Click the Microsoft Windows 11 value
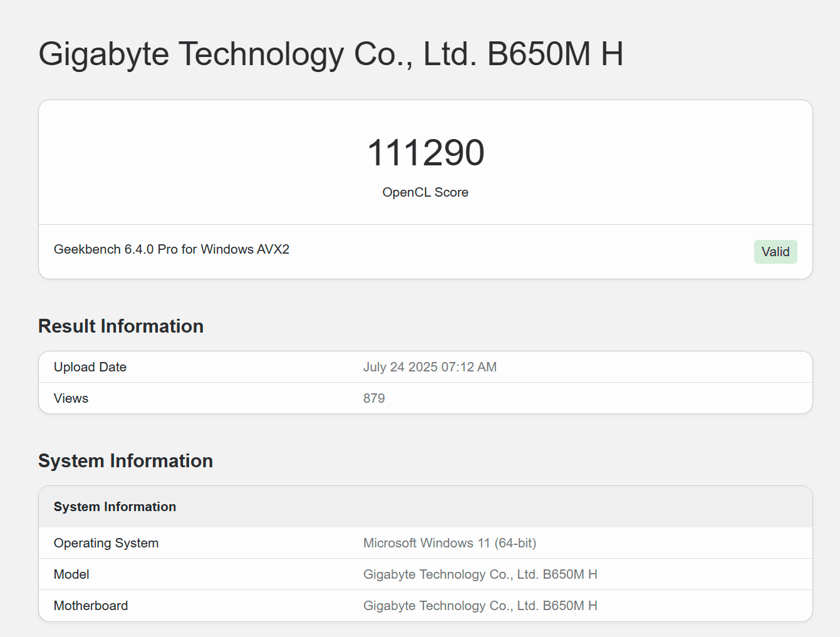Image resolution: width=840 pixels, height=637 pixels. pyautogui.click(x=449, y=543)
